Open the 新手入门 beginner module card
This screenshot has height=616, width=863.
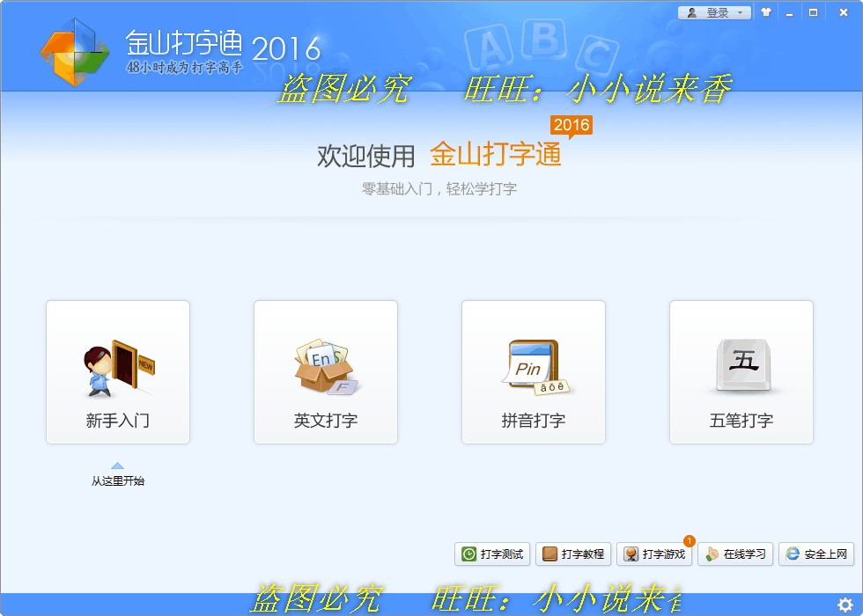coord(118,371)
